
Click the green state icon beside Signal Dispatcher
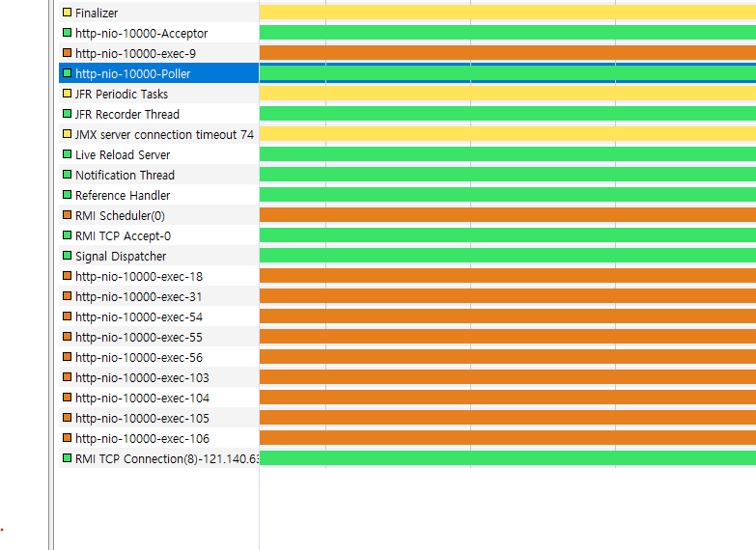pos(67,255)
